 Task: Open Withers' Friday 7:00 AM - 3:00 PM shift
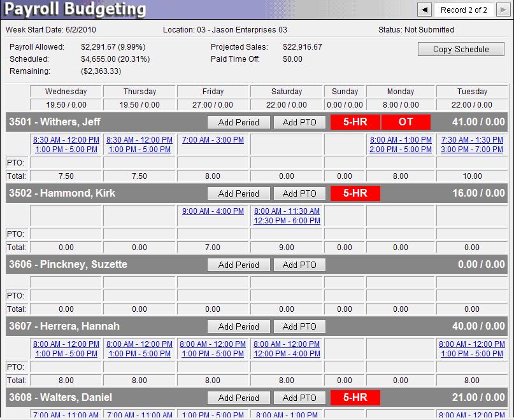click(213, 140)
